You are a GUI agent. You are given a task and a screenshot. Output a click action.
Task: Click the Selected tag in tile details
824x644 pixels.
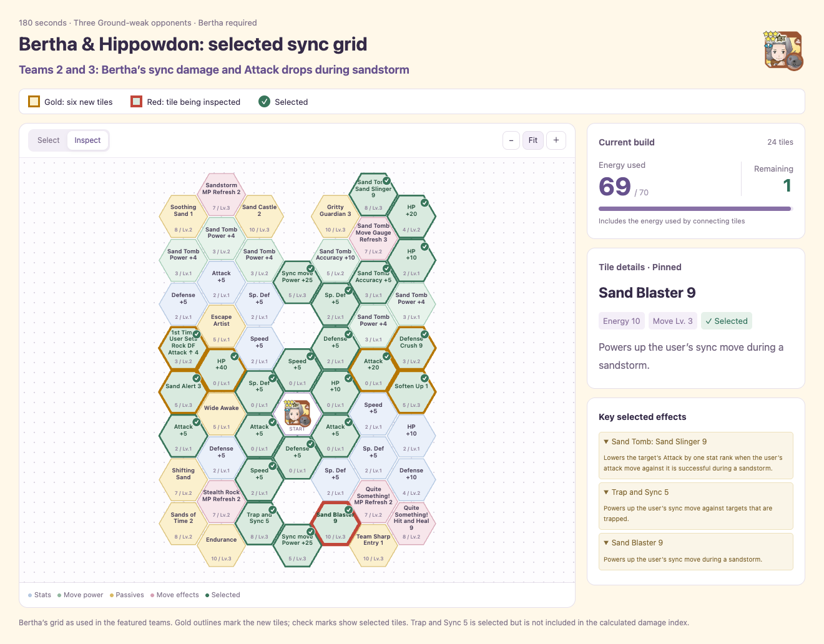(727, 321)
